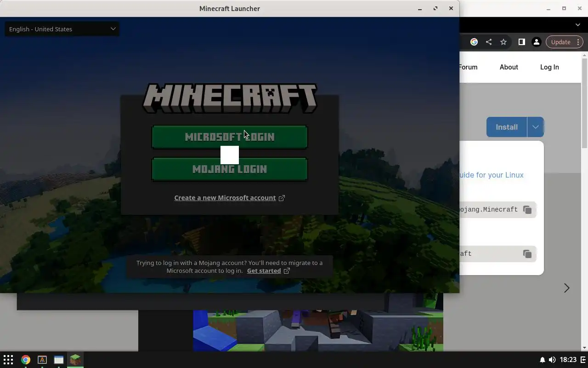Image resolution: width=588 pixels, height=368 pixels.
Task: Close the Minecraft Launcher window
Action: [x=451, y=9]
